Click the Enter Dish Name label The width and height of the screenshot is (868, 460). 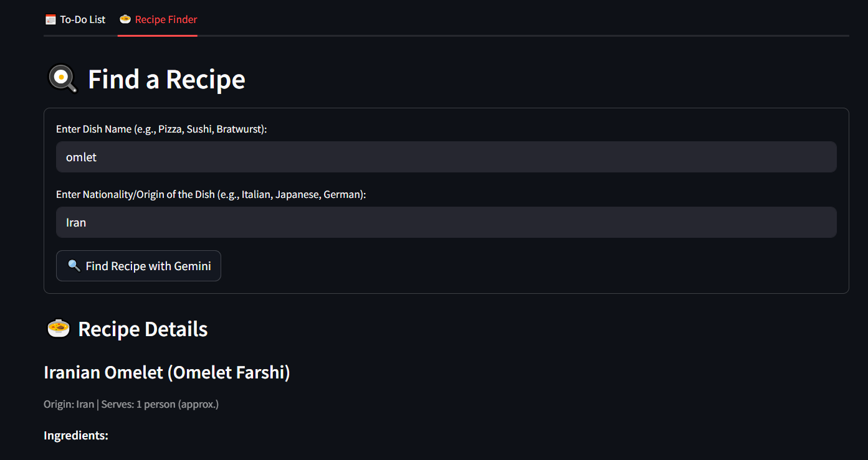161,129
